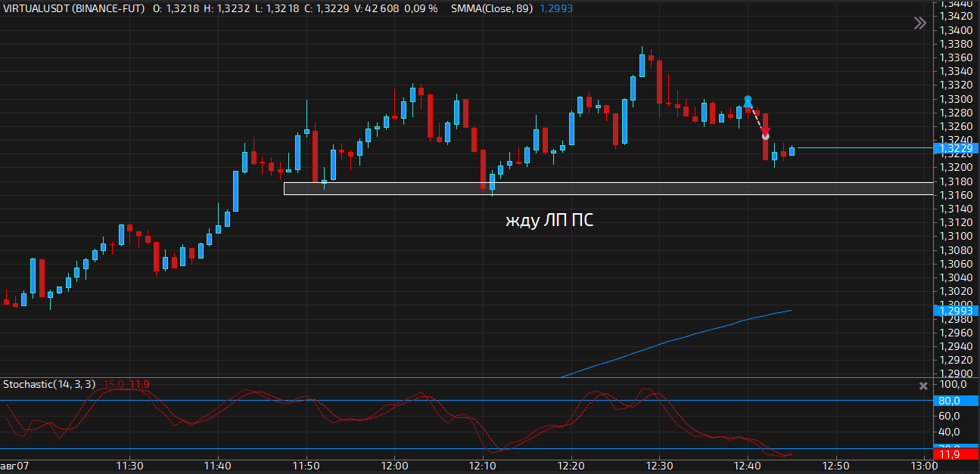Click the blue buy trade marker

tap(748, 101)
